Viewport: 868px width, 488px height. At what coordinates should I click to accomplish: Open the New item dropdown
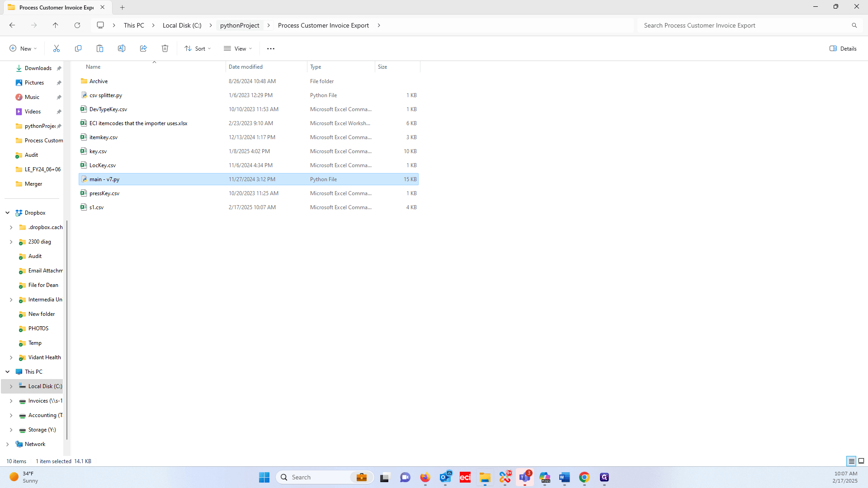coord(23,48)
